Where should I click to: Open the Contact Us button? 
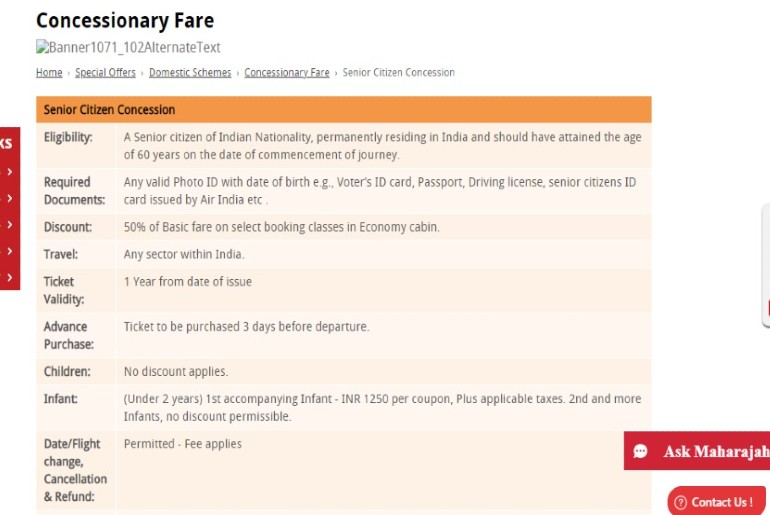pyautogui.click(x=716, y=502)
